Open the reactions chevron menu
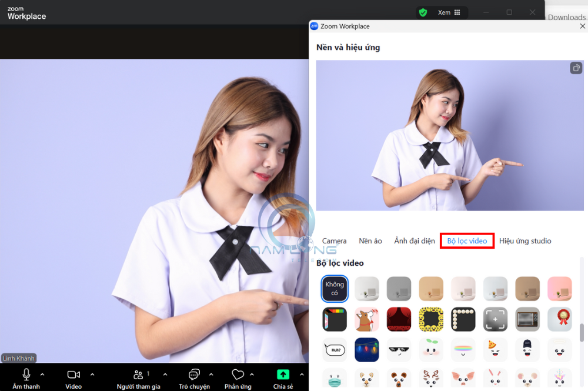This screenshot has width=588, height=391. coord(252,374)
